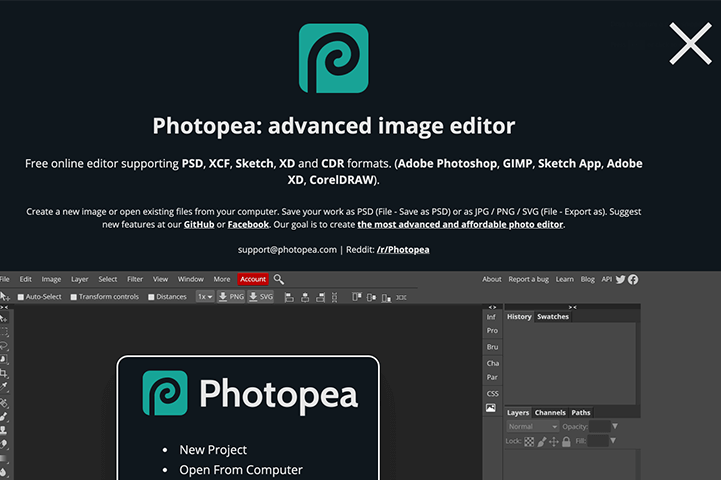
Task: Open Photopea's Facebook page icon
Action: (633, 279)
